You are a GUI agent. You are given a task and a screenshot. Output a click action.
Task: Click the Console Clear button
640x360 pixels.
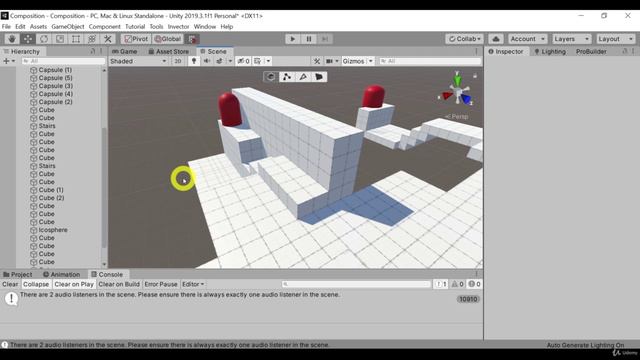[x=10, y=284]
